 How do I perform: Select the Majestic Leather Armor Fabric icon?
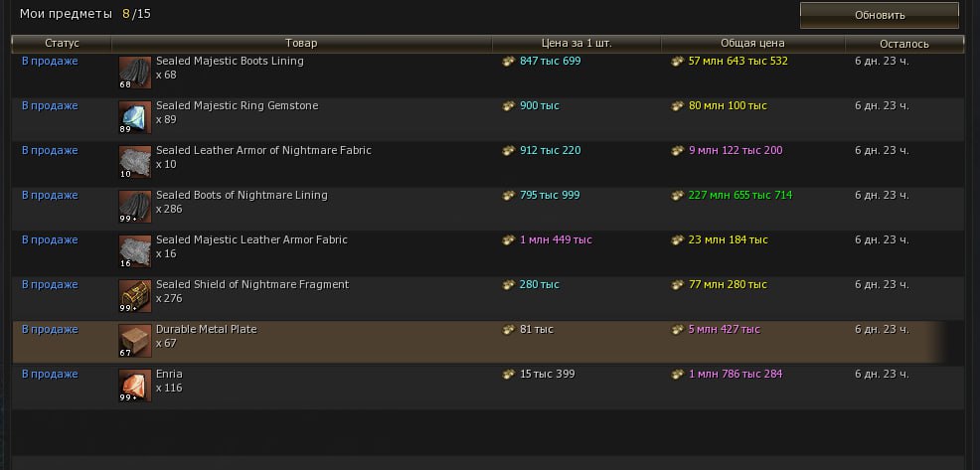pos(134,251)
